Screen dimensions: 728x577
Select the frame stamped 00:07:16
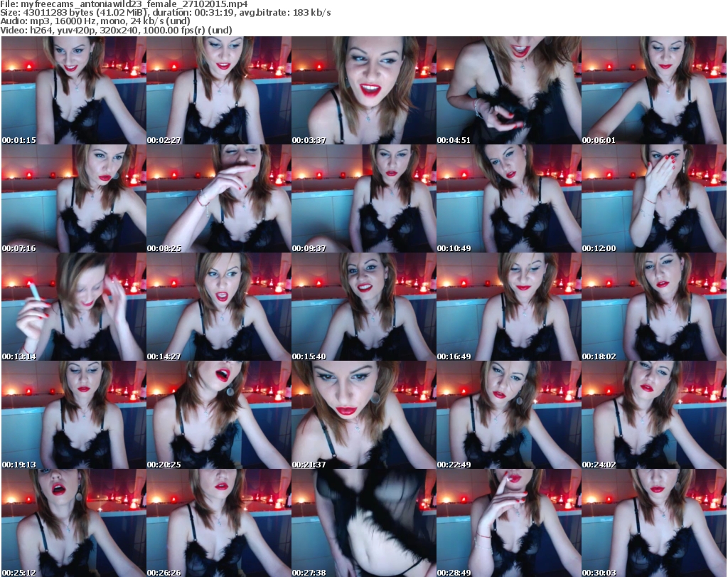(x=74, y=198)
